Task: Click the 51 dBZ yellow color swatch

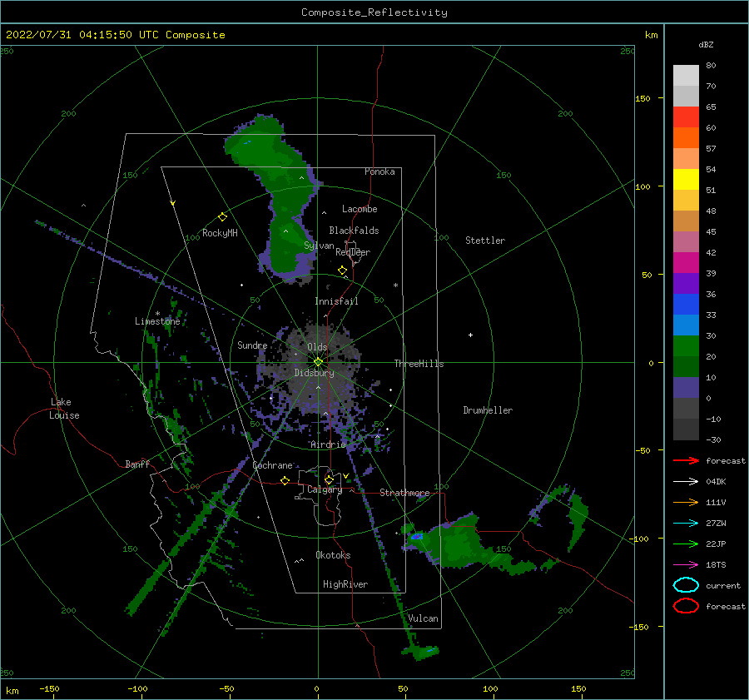Action: point(686,179)
